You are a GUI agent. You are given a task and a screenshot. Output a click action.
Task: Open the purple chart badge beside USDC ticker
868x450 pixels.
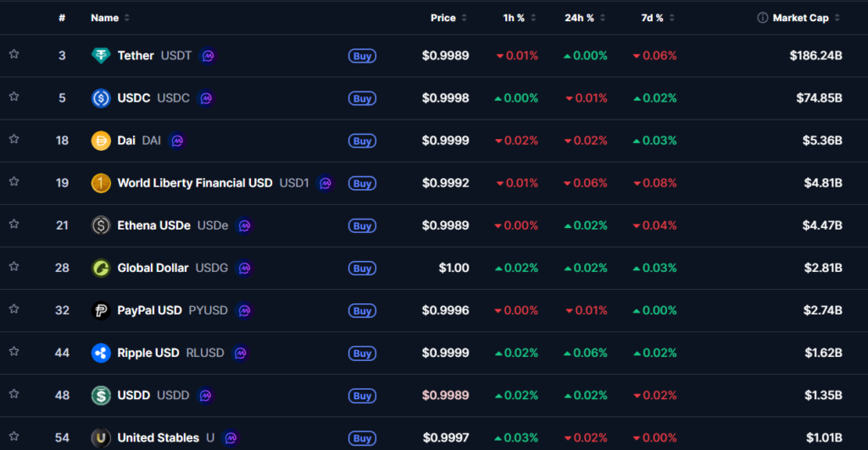(x=206, y=98)
